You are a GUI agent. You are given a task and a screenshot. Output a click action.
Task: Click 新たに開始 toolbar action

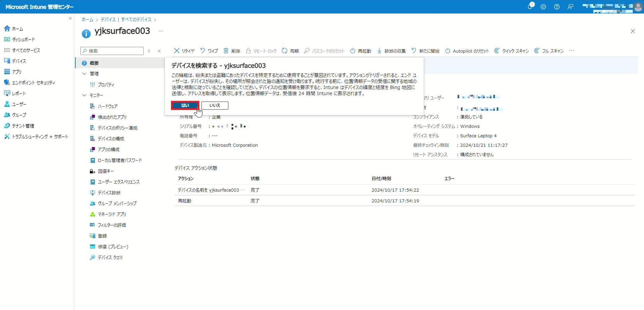coord(425,51)
